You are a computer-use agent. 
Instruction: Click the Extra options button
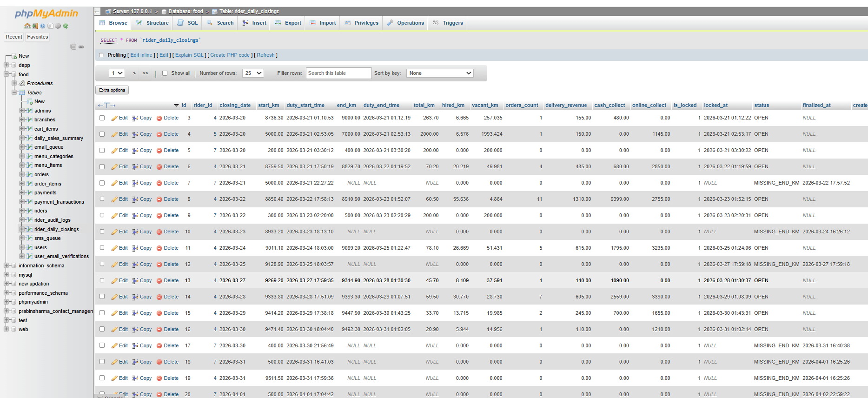point(112,90)
